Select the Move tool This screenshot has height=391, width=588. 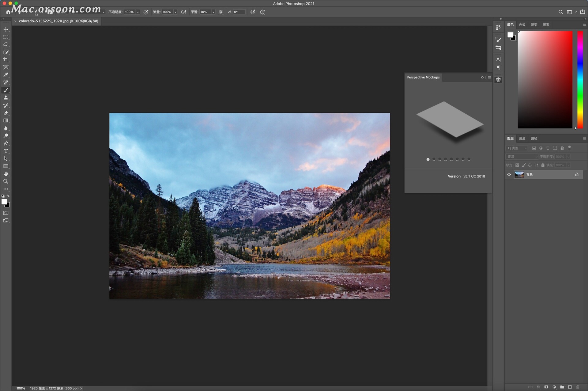(6, 29)
